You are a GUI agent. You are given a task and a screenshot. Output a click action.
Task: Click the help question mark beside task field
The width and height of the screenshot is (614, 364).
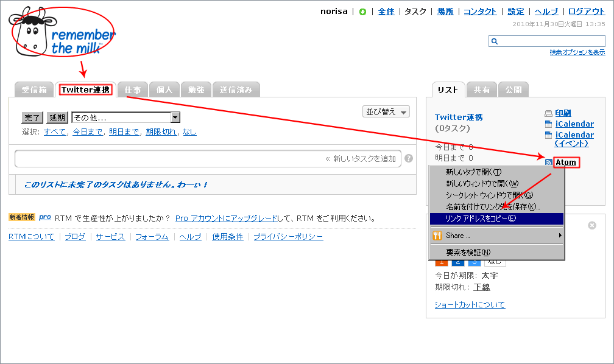coord(408,158)
